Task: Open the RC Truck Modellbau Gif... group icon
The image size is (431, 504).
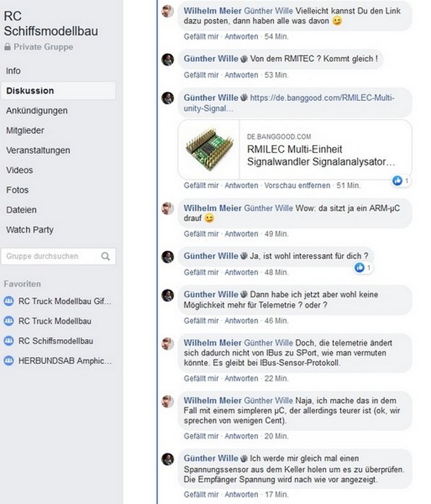Action: click(9, 301)
